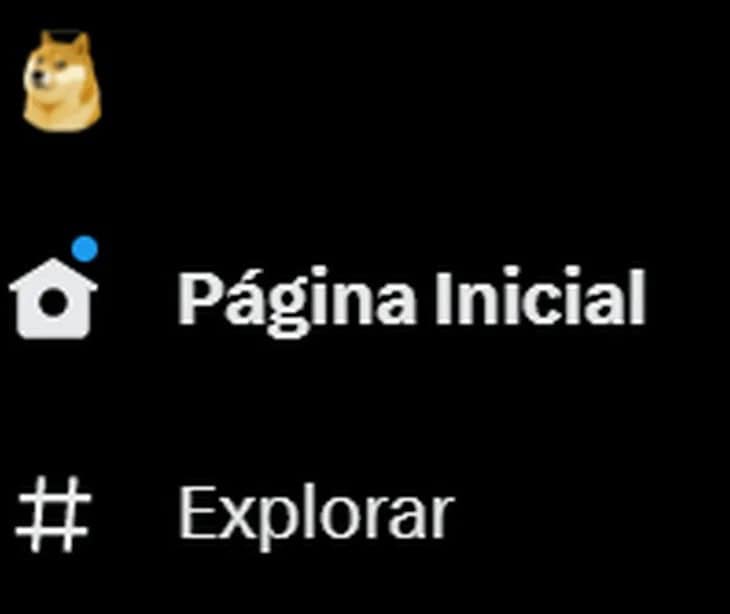Image resolution: width=730 pixels, height=614 pixels.
Task: Click the blue unread indicator above the house
Action: pos(85,249)
